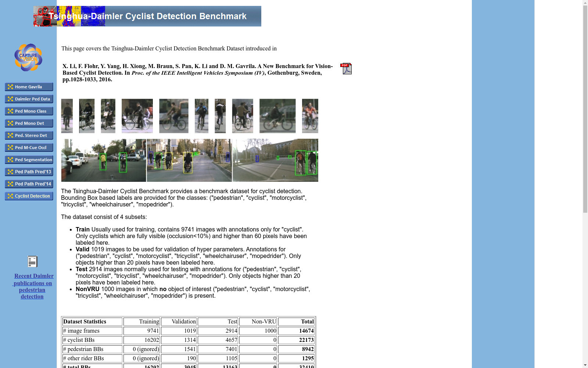Image resolution: width=588 pixels, height=368 pixels.
Task: Click the scrollbar up arrow
Action: pos(585,3)
